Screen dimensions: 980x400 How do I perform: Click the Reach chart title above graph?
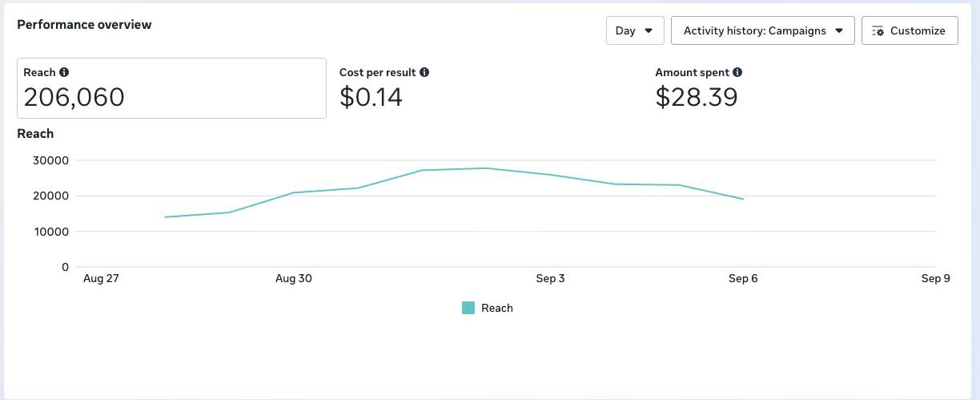click(35, 134)
